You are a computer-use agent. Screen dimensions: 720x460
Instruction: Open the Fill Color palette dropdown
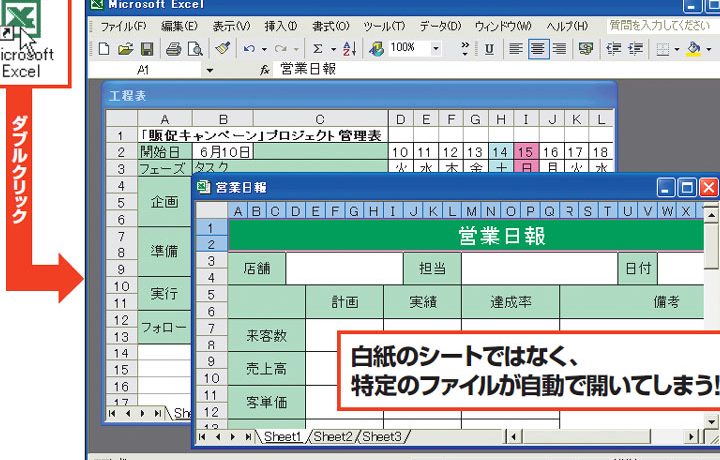(709, 49)
